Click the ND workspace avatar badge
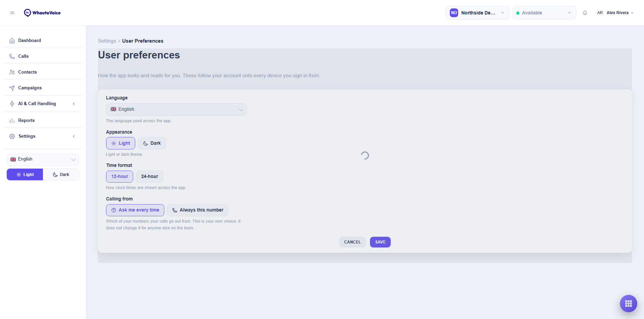 454,13
